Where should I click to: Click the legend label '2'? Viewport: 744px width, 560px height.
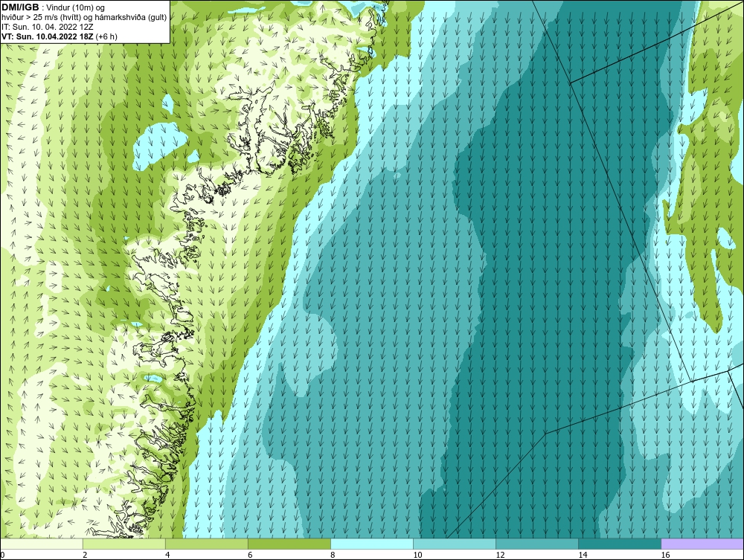pos(85,555)
